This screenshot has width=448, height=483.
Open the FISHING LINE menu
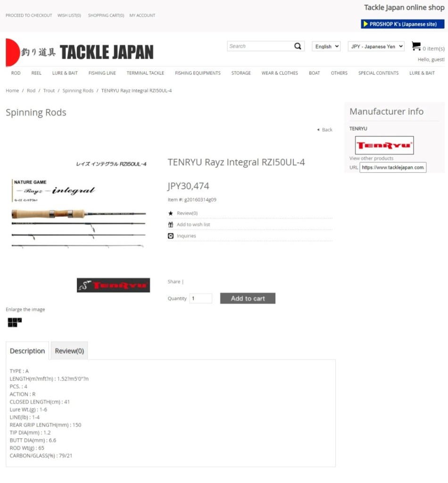pos(102,73)
